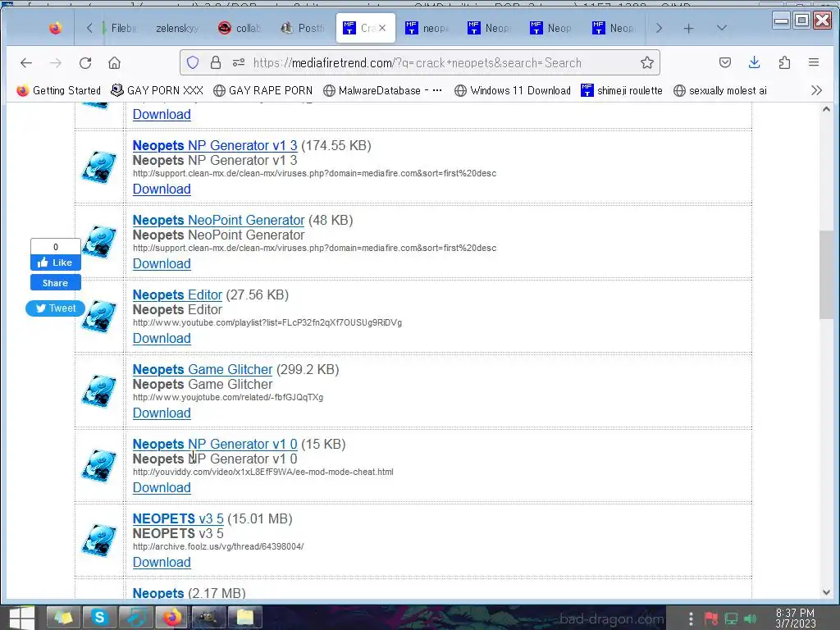Download Neopets NP Generator v1 0
The width and height of the screenshot is (840, 630).
pos(162,487)
